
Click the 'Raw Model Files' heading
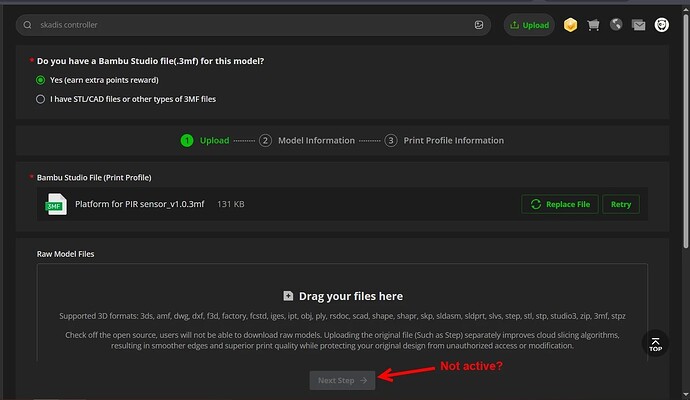65,254
